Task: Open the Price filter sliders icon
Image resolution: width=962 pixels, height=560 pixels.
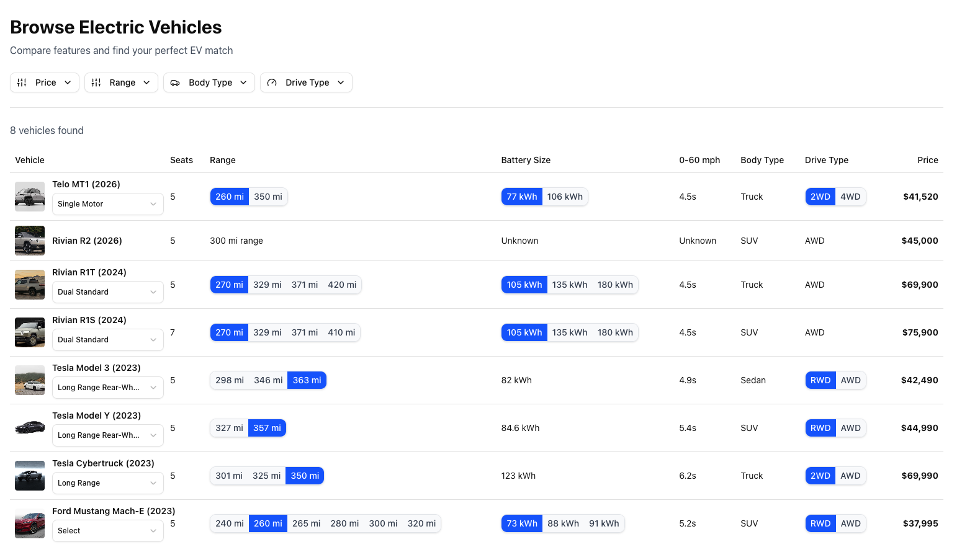Action: coord(22,82)
